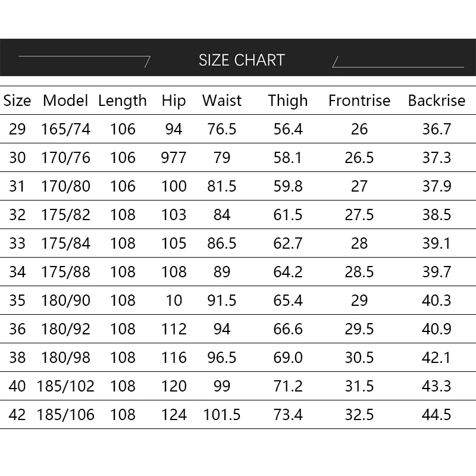Select the 185/102 model cell
The height and width of the screenshot is (476, 476).
point(65,386)
